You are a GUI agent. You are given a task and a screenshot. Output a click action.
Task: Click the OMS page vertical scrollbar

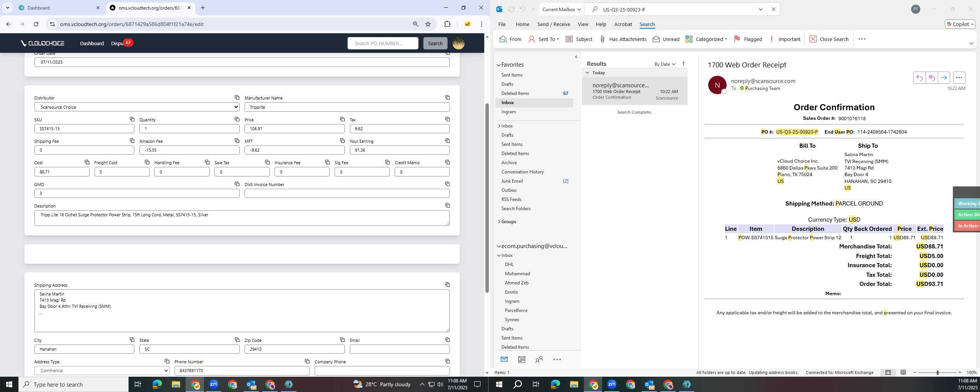pyautogui.click(x=487, y=198)
